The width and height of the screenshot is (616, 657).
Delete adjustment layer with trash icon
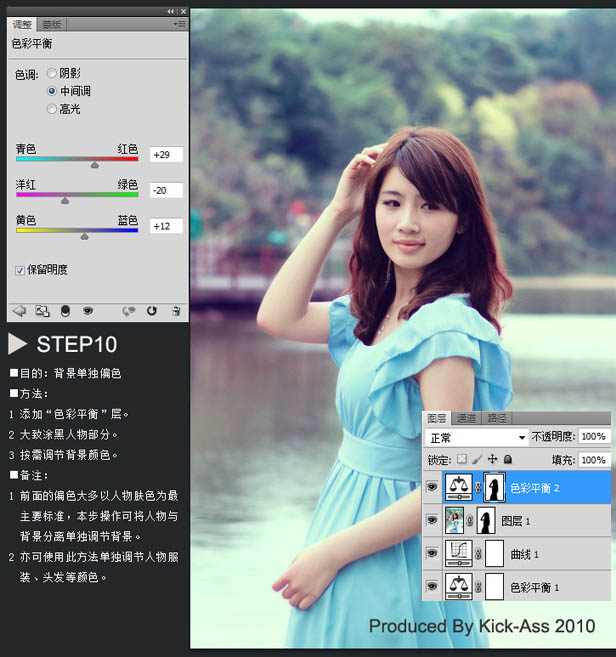(x=176, y=311)
